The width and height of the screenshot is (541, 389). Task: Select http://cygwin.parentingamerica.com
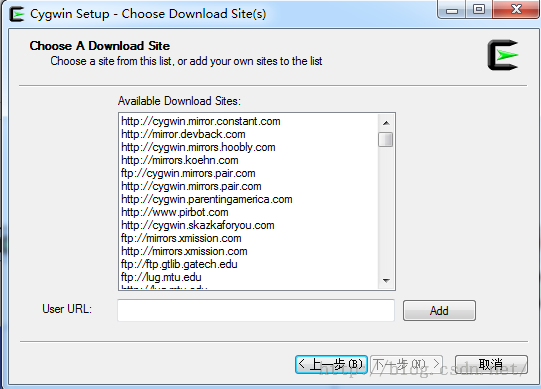[x=207, y=199]
